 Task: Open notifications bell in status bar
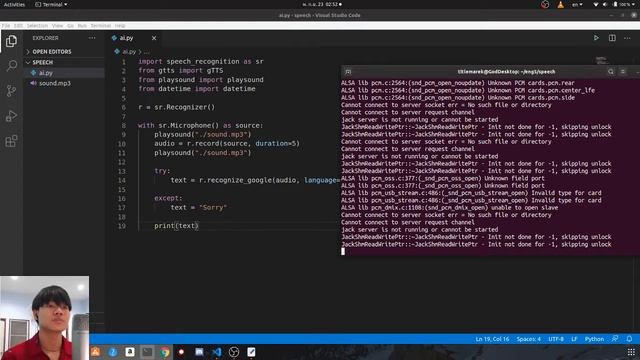[x=629, y=339]
